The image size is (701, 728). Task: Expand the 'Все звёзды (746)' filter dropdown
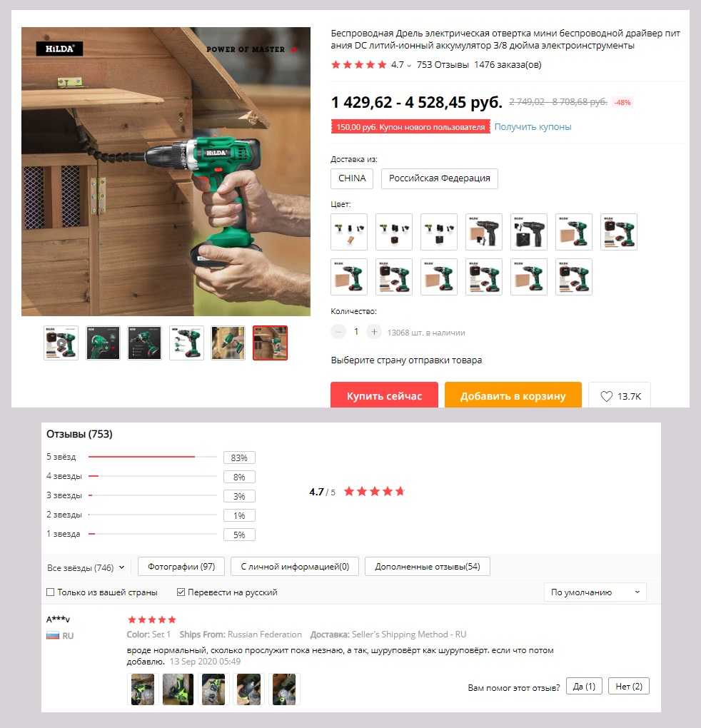coord(86,567)
